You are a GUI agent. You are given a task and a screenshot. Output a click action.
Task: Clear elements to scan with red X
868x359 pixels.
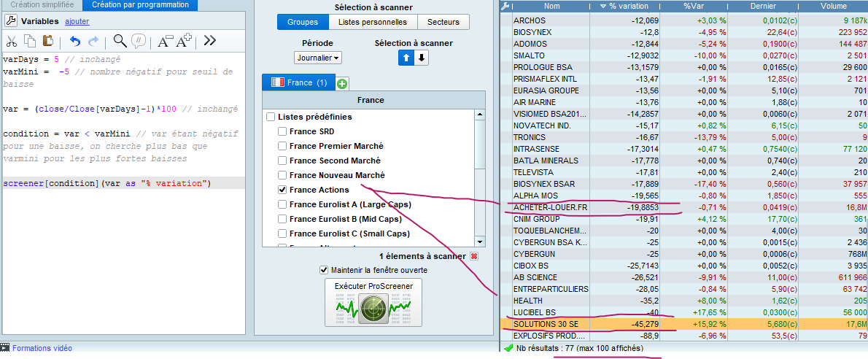click(x=473, y=257)
